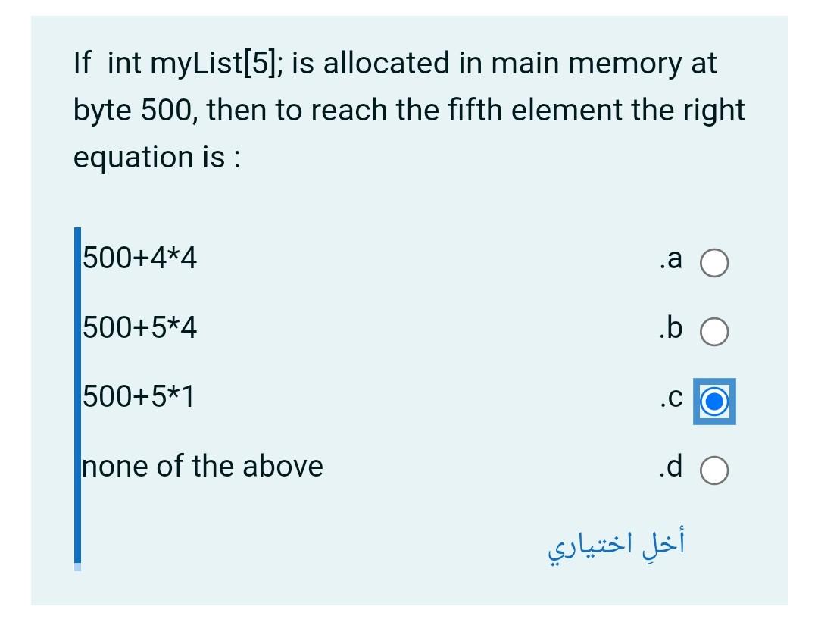
Task: Click the highlighted selected answer indicator
Action: [714, 402]
